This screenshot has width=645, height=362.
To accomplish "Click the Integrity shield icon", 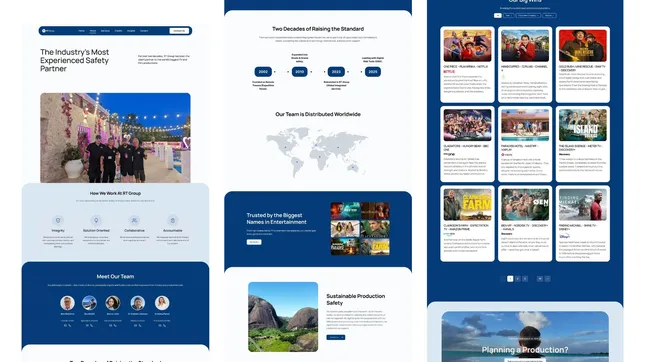I will [x=58, y=220].
